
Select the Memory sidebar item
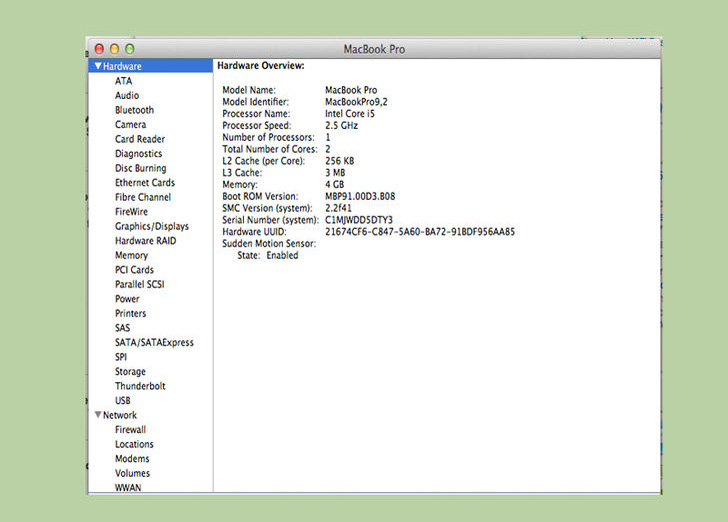131,256
